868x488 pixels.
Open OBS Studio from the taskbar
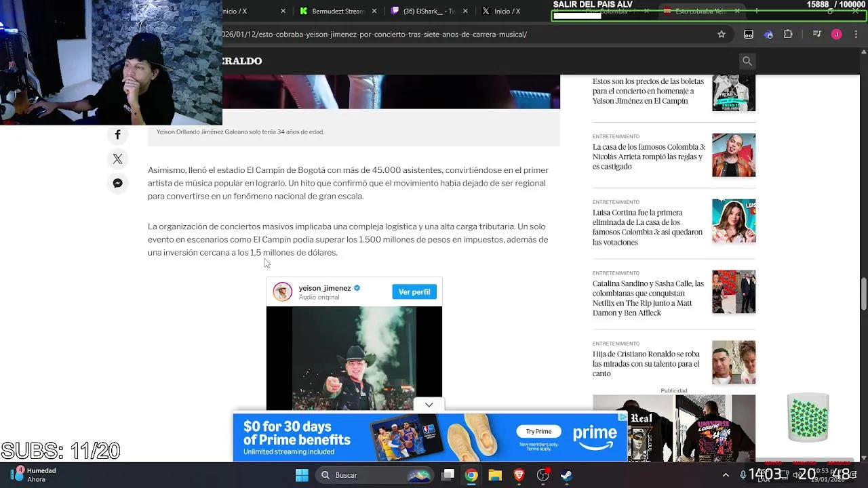tap(542, 475)
